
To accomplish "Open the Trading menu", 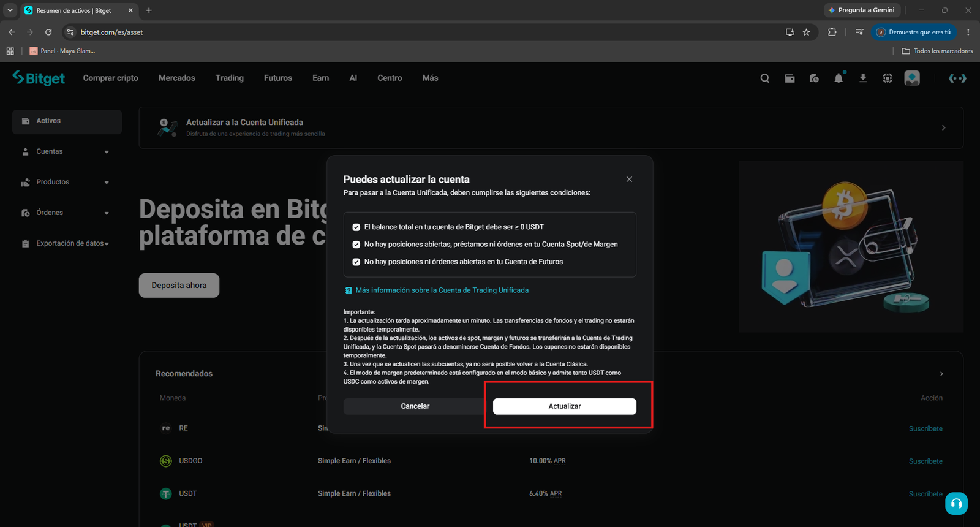I will 230,78.
